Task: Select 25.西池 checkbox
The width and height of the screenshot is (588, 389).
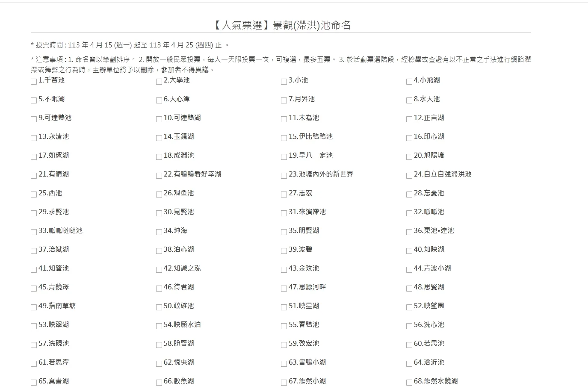Action: pyautogui.click(x=34, y=194)
